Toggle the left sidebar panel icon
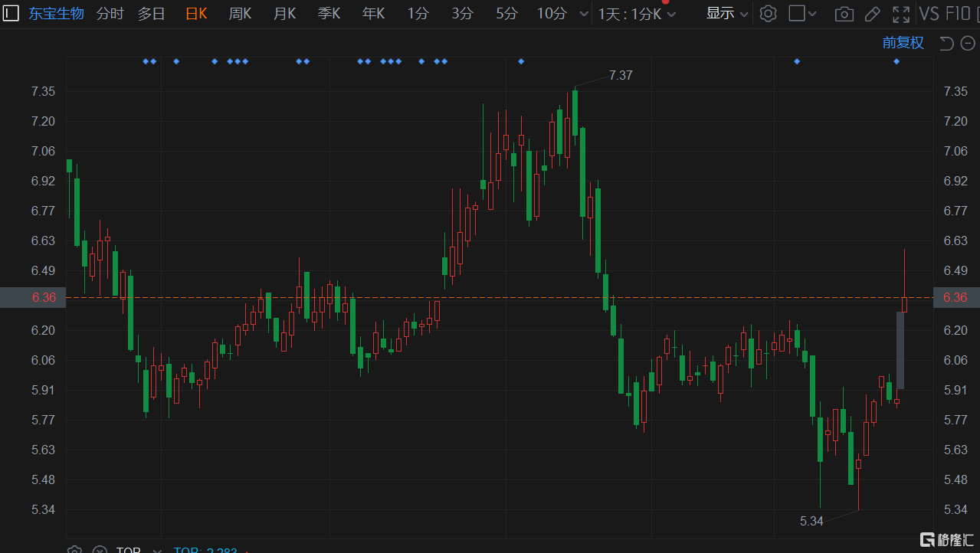 pos(11,13)
